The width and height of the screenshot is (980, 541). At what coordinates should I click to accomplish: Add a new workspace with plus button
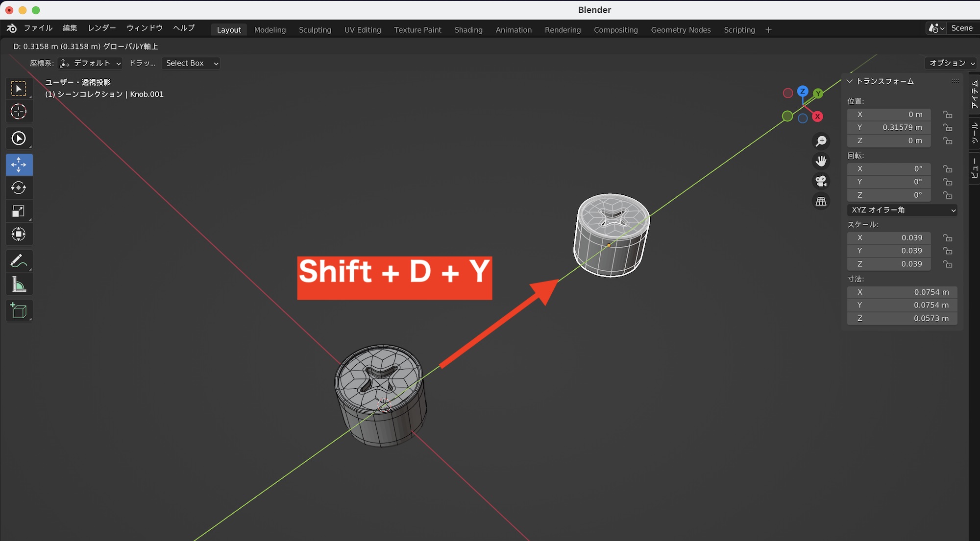pyautogui.click(x=768, y=30)
